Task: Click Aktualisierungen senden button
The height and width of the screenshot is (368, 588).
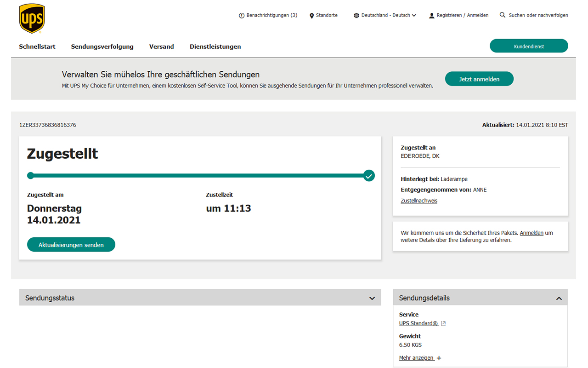Action: (71, 245)
